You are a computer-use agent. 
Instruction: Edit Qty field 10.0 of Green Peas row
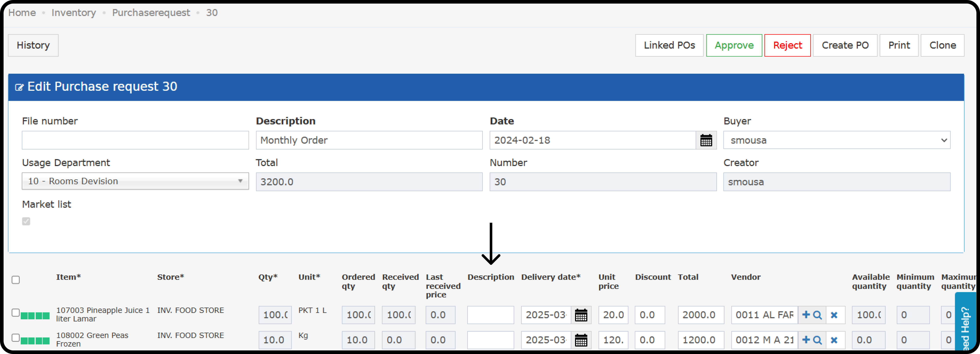275,340
